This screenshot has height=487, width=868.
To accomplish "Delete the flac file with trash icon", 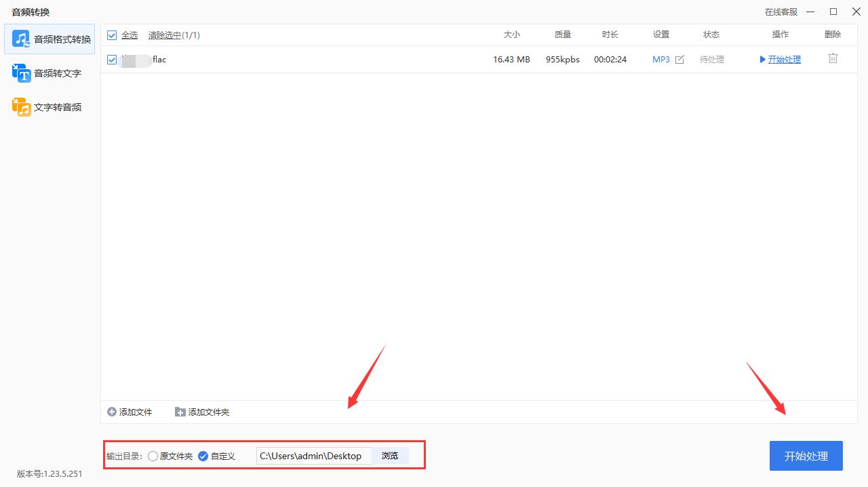I will click(x=833, y=59).
